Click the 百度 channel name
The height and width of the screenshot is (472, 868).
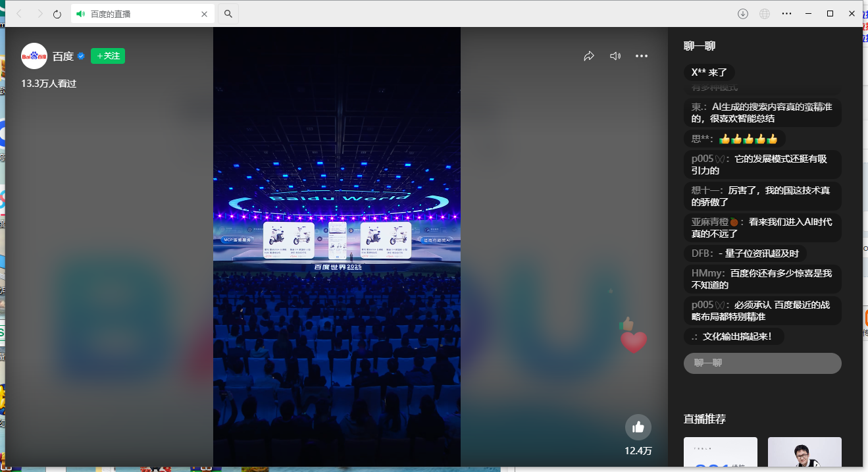click(63, 57)
